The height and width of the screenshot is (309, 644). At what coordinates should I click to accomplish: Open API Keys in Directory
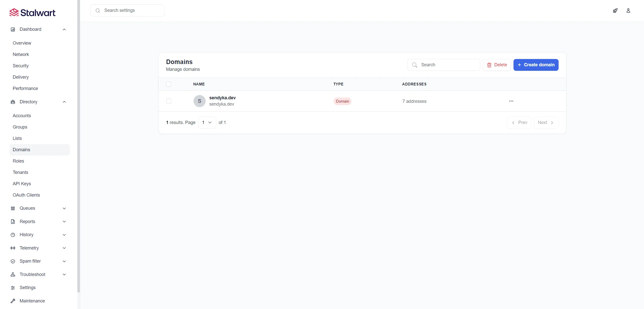point(40,184)
